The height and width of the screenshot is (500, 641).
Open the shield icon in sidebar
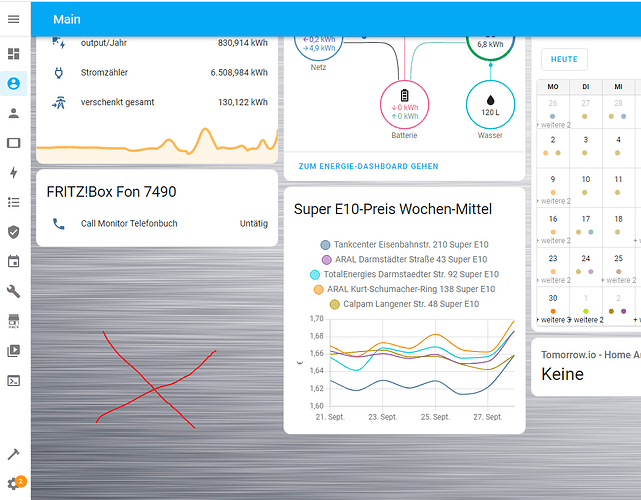(x=13, y=232)
